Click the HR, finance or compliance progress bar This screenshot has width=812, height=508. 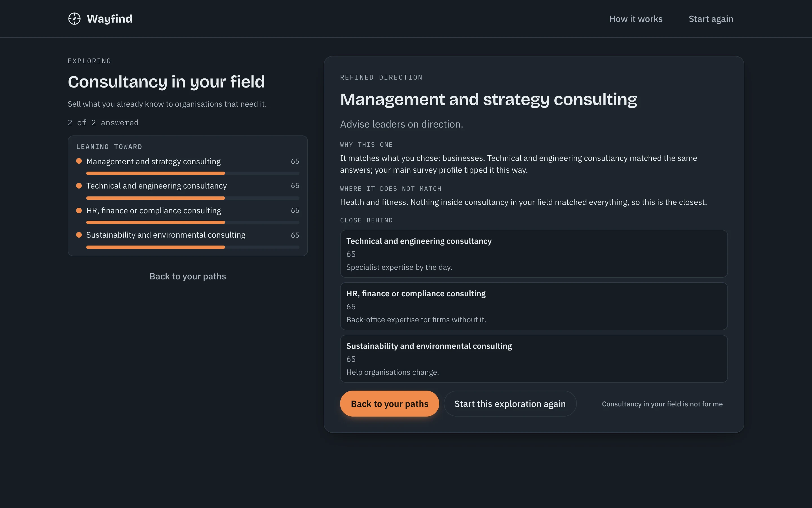193,222
